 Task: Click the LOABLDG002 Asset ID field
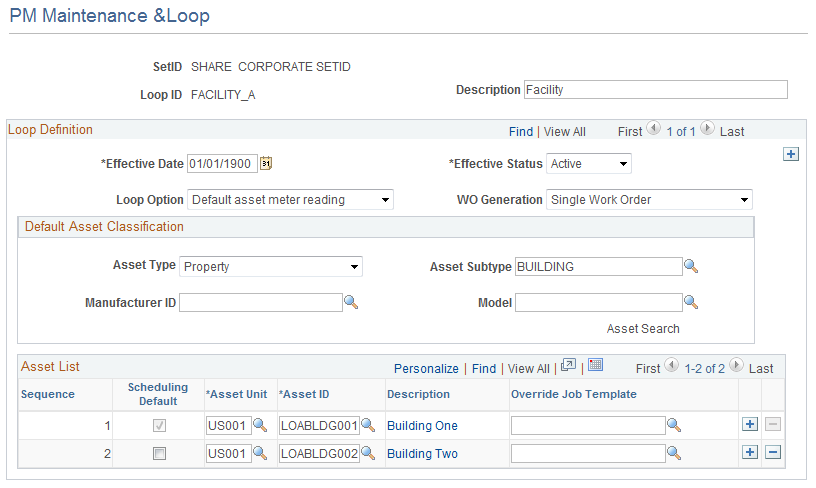[319, 454]
